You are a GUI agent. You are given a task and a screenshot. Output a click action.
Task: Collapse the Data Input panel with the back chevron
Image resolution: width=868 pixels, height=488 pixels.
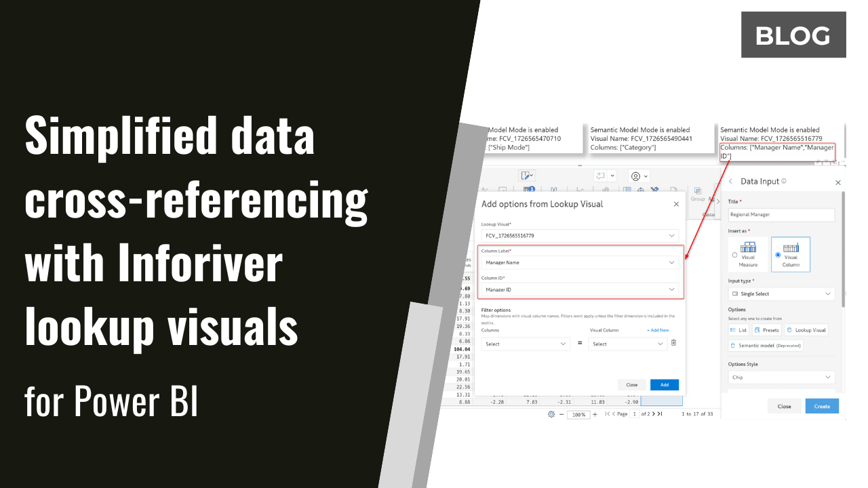tap(730, 182)
